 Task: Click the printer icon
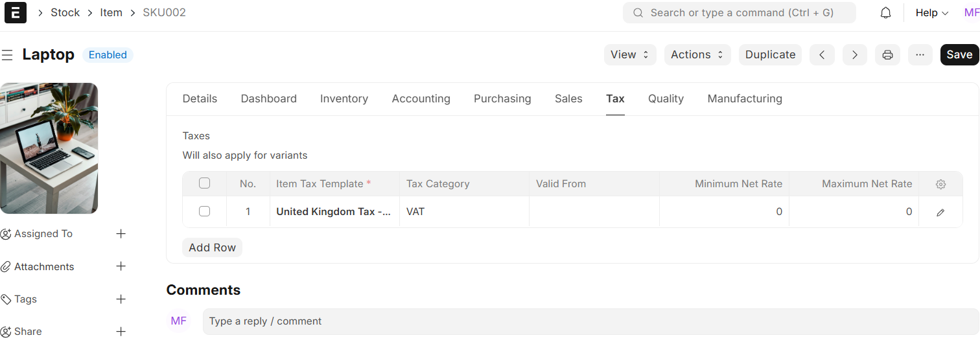point(887,55)
